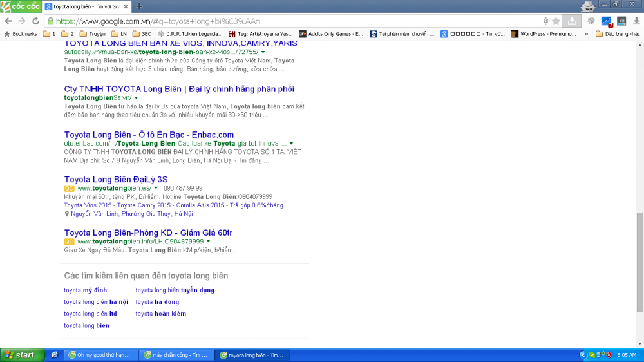Open a new tab with the plus button

pyautogui.click(x=139, y=6)
